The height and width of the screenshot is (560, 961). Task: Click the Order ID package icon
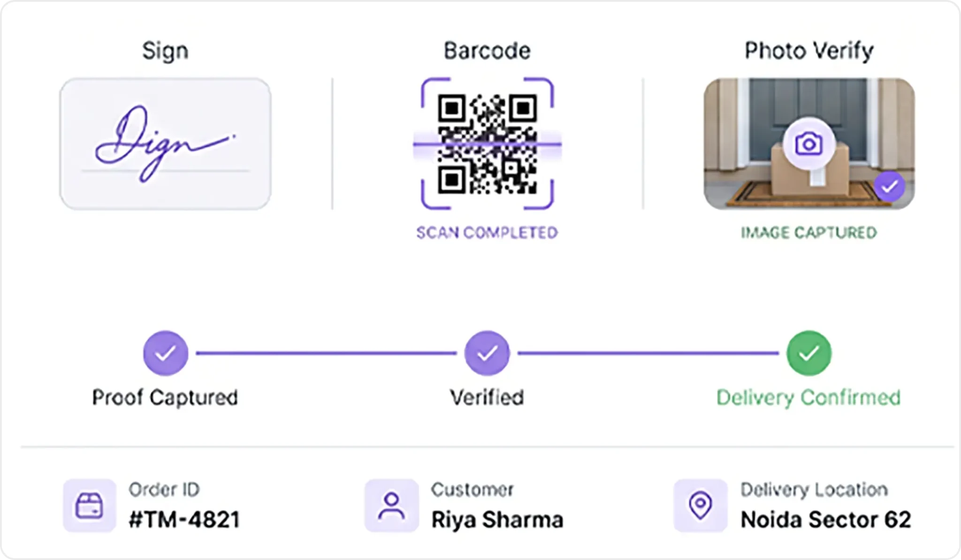point(90,506)
